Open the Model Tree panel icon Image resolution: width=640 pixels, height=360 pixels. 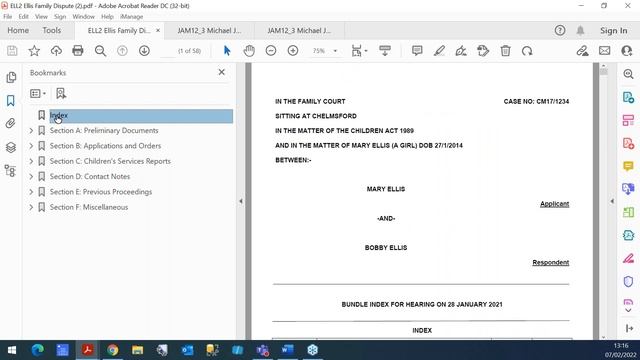click(11, 171)
